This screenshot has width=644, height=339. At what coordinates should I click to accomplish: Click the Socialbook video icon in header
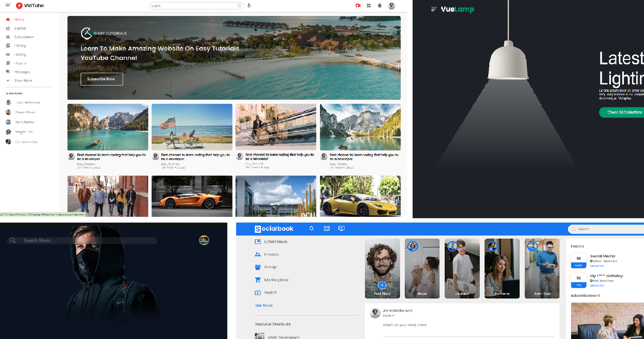point(341,228)
